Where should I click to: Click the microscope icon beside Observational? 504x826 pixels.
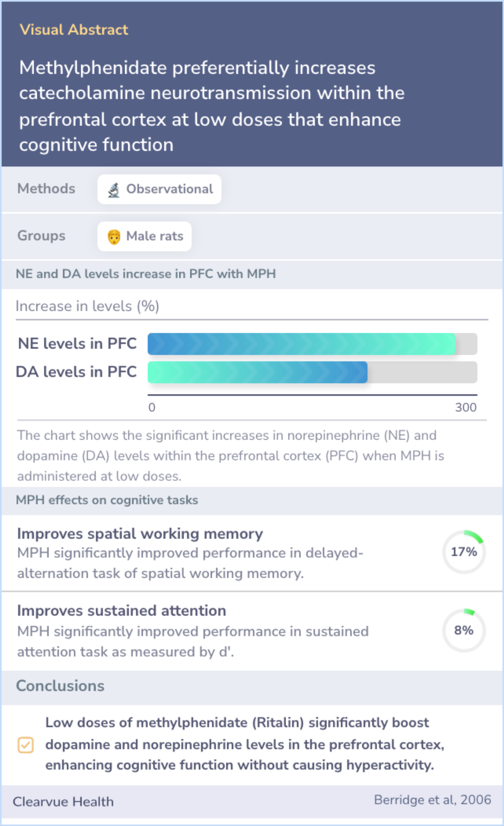point(114,190)
